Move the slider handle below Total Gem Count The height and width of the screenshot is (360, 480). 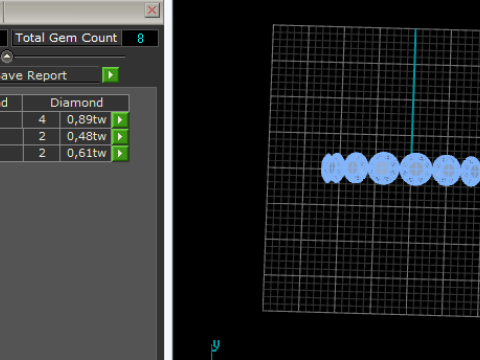pos(7,57)
